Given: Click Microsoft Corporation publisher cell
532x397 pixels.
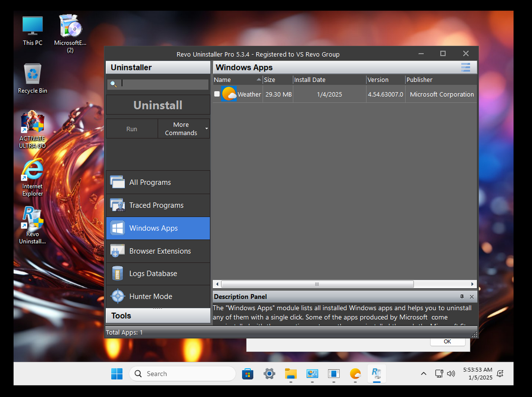Looking at the screenshot, I should point(442,94).
